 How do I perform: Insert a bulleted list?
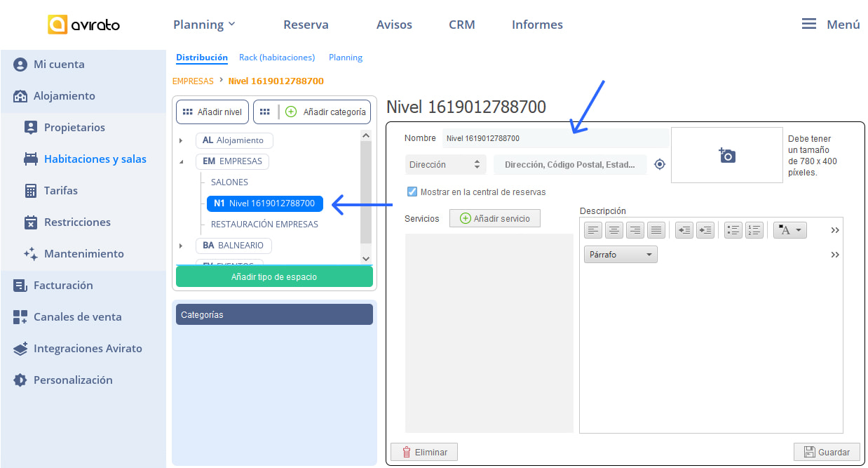(x=733, y=230)
